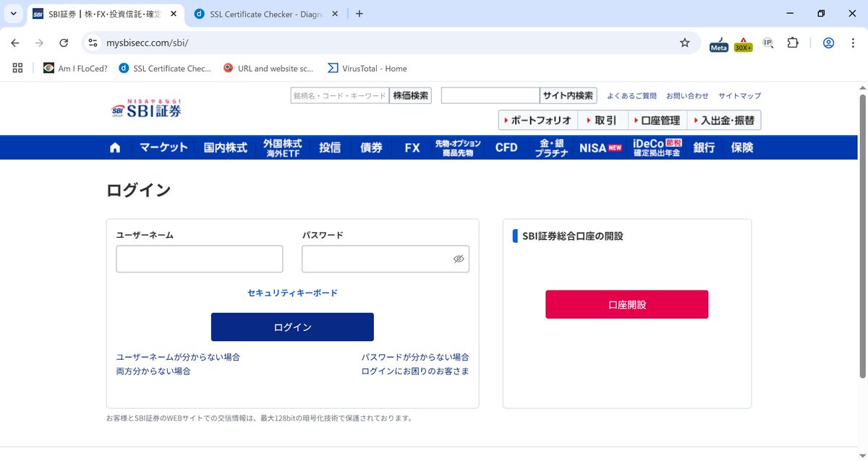Click 両方分からない場合 link
This screenshot has width=868, height=461.
point(153,371)
